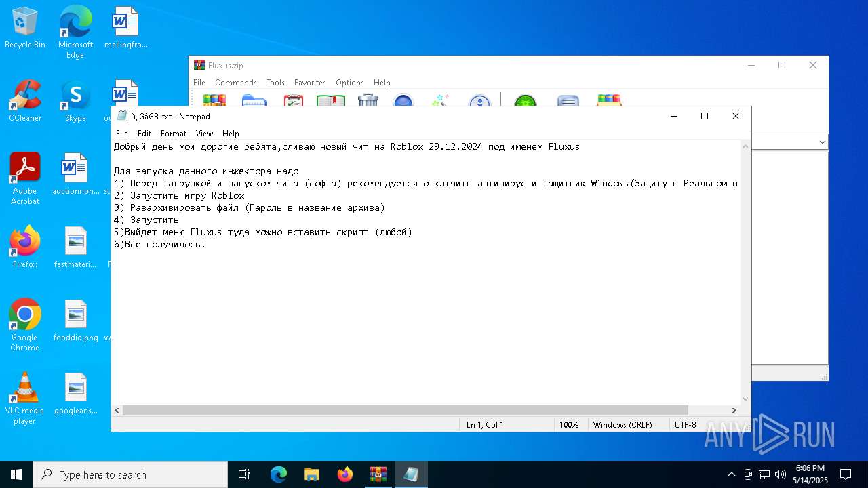Click line 'Для запуска данного инжектора надо'
868x488 pixels.
[206, 171]
